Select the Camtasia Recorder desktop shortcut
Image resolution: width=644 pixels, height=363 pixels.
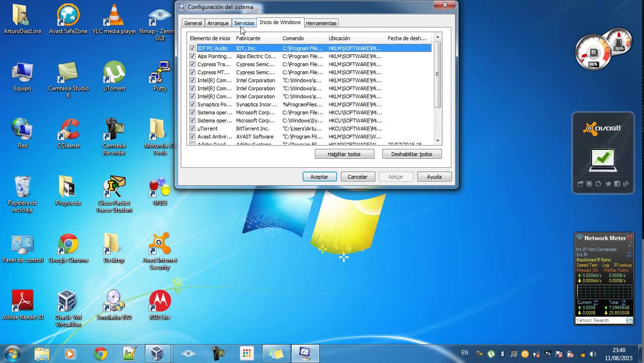(x=114, y=137)
